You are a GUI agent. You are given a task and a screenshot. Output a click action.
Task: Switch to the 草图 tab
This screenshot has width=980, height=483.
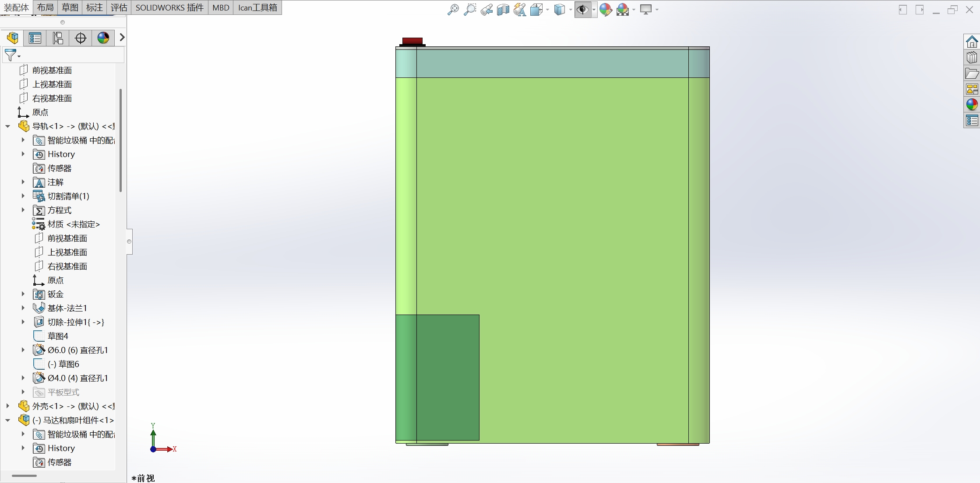click(70, 7)
